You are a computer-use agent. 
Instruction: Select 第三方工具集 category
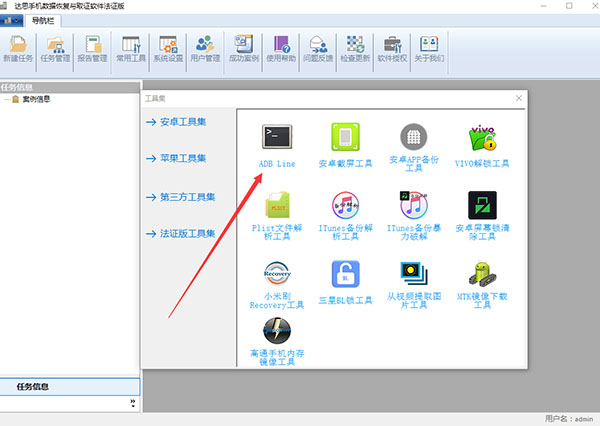181,197
